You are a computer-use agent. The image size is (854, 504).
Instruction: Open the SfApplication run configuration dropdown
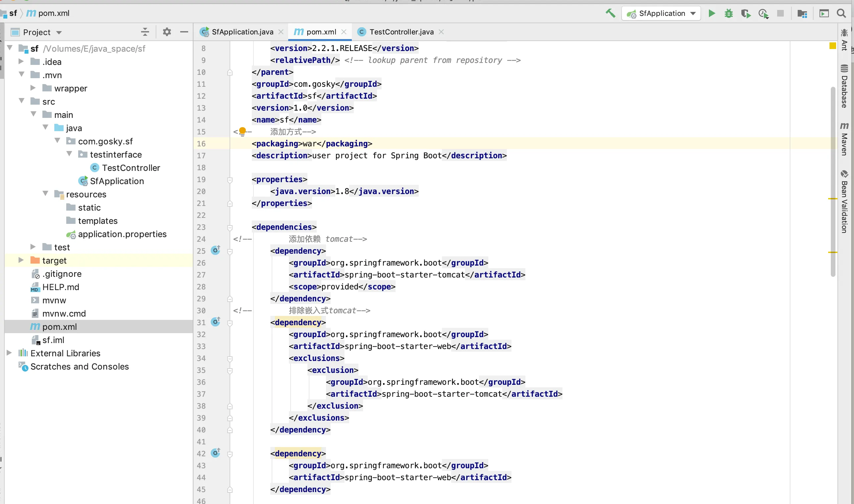tap(661, 13)
